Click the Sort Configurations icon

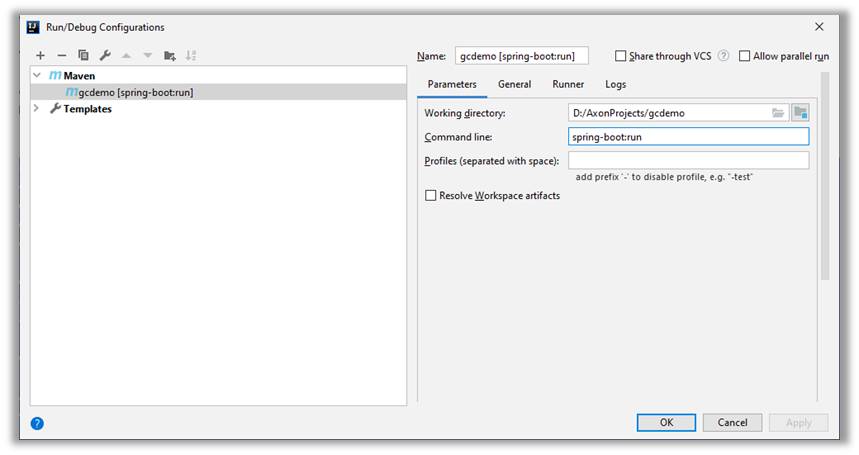pyautogui.click(x=191, y=56)
